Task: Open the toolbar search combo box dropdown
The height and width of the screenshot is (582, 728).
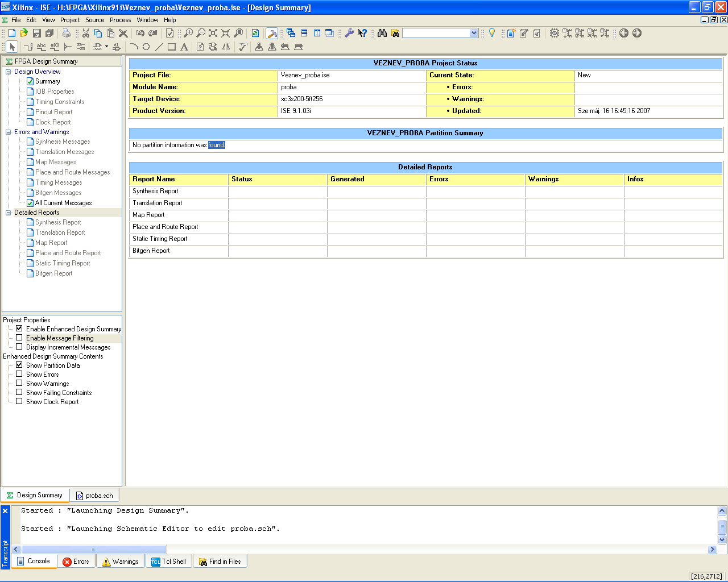Action: pyautogui.click(x=474, y=33)
